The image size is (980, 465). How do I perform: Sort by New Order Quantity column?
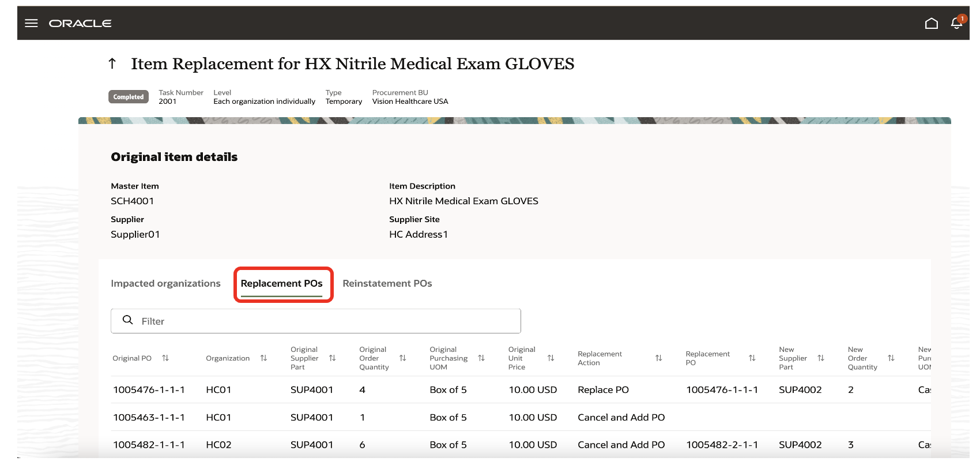point(891,358)
